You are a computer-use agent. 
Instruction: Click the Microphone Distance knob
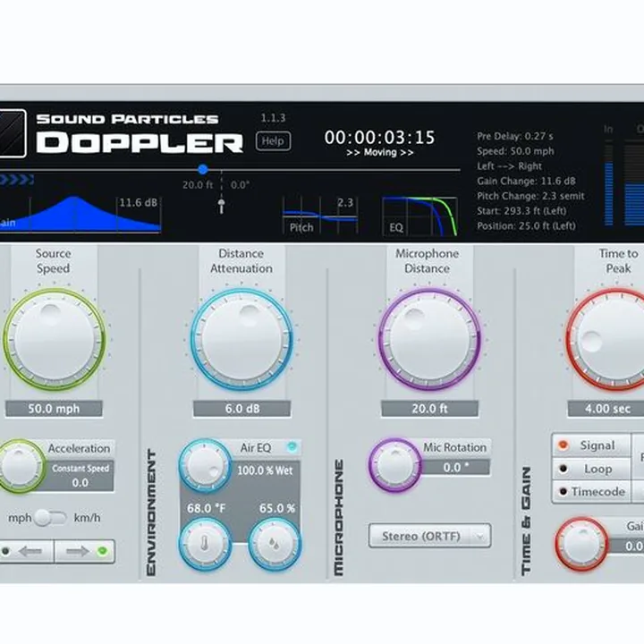(x=429, y=339)
